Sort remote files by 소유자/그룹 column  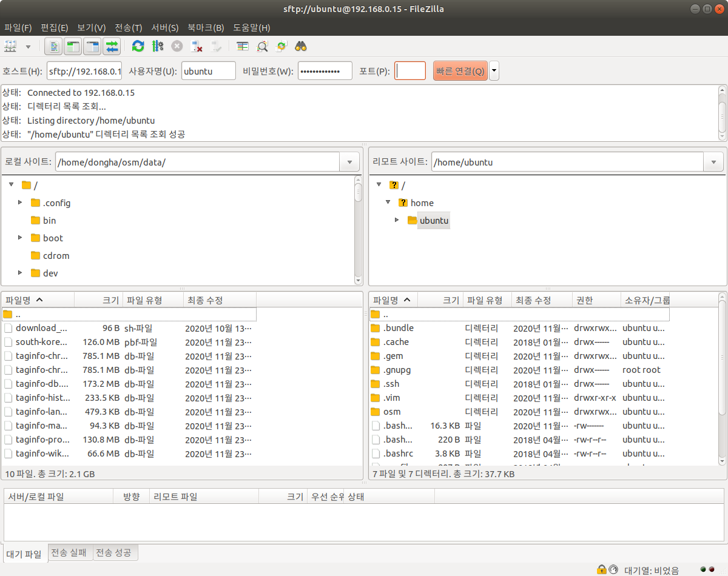[645, 300]
